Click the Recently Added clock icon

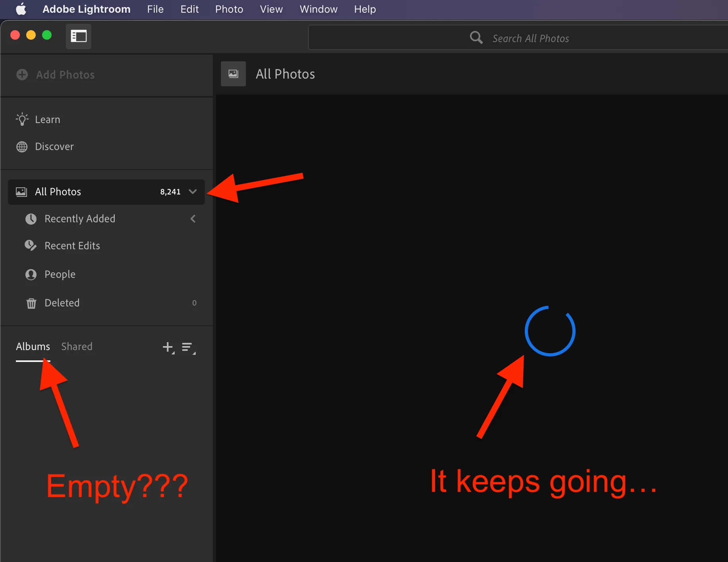pos(31,219)
